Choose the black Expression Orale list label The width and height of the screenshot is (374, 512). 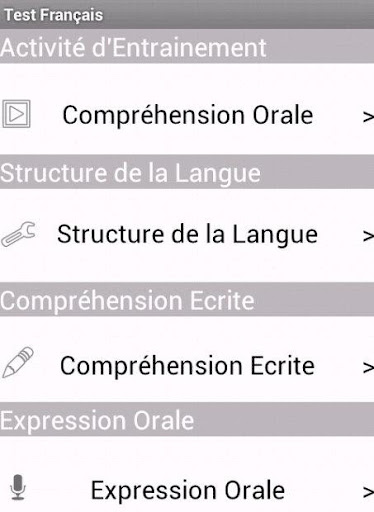(x=188, y=491)
